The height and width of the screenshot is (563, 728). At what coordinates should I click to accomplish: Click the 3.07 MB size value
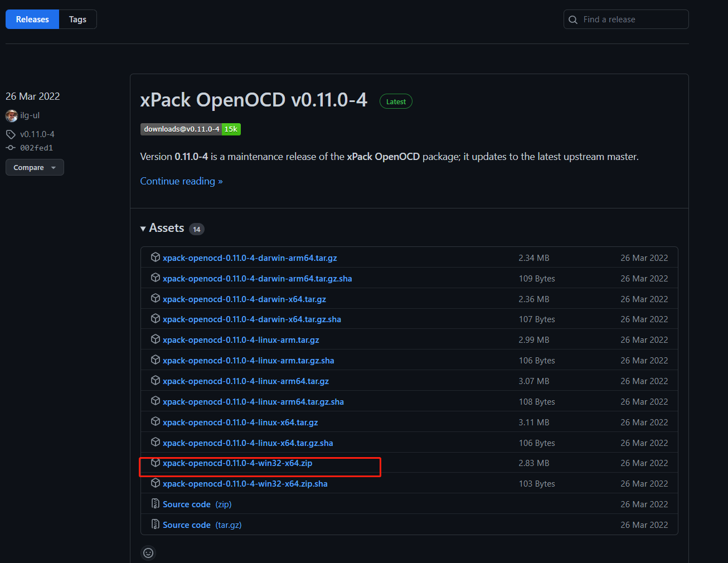[534, 381]
